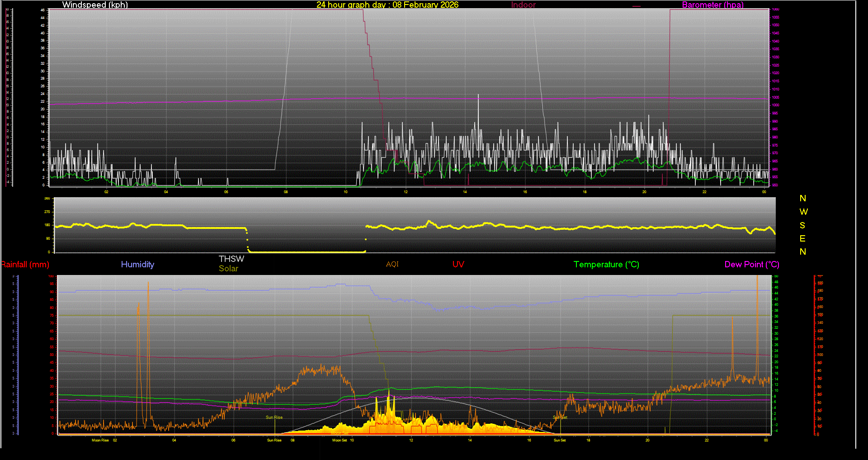Click the Sun Rise marker on bottom axis

click(x=274, y=440)
